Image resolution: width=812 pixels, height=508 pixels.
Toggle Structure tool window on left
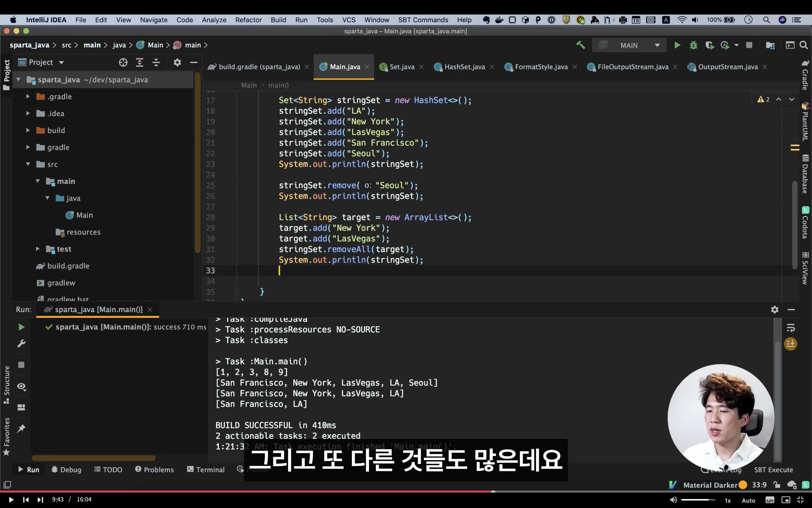(x=6, y=385)
